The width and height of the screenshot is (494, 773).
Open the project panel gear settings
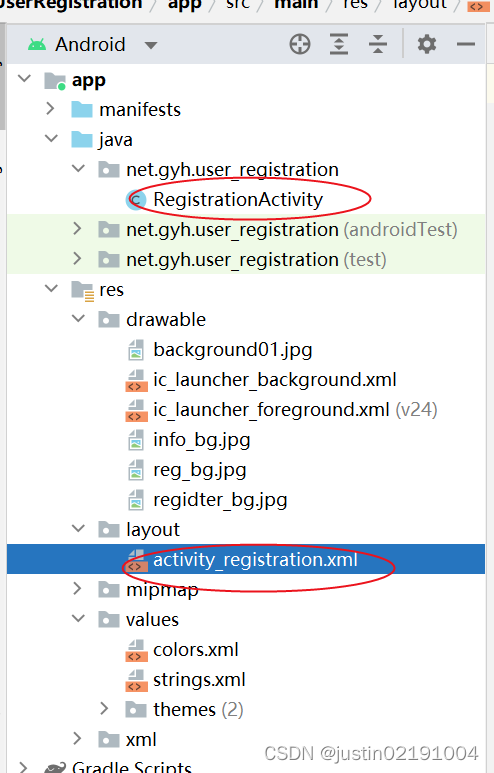pyautogui.click(x=426, y=44)
